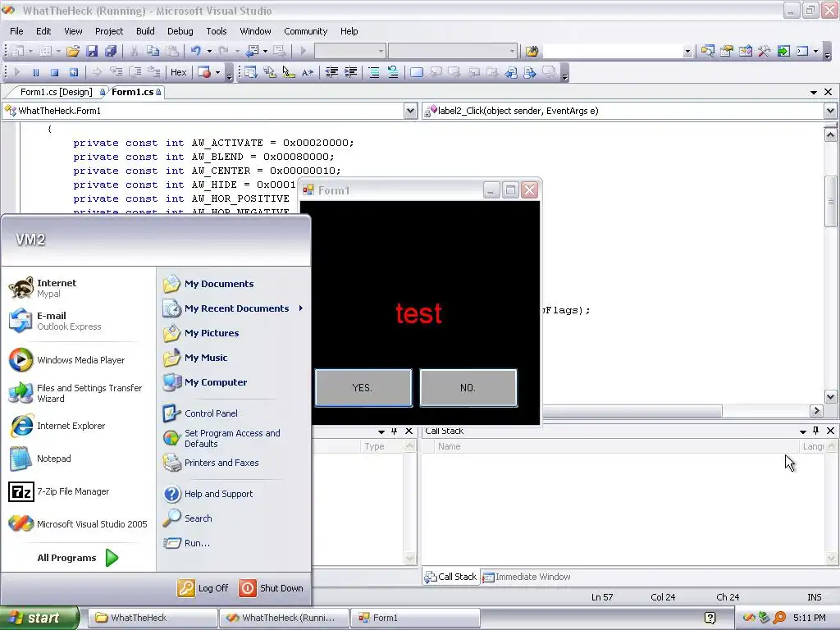Screen dimensions: 840x630
Task: Open the Build menu
Action: [x=145, y=31]
